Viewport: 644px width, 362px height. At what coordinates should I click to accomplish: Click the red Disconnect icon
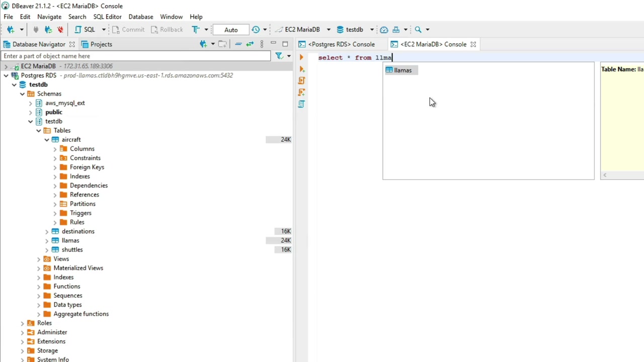tap(60, 30)
